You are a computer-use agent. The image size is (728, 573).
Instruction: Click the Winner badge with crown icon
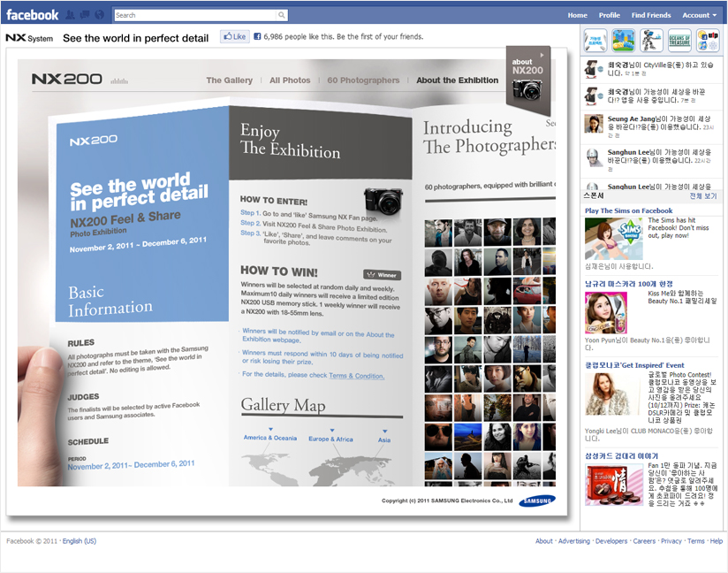(x=382, y=275)
